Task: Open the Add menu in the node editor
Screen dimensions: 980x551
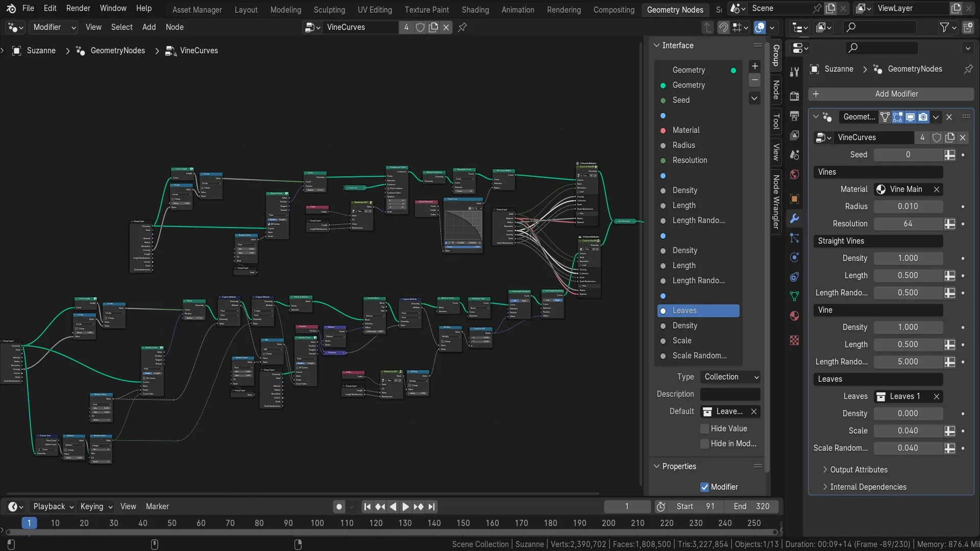Action: (x=149, y=27)
